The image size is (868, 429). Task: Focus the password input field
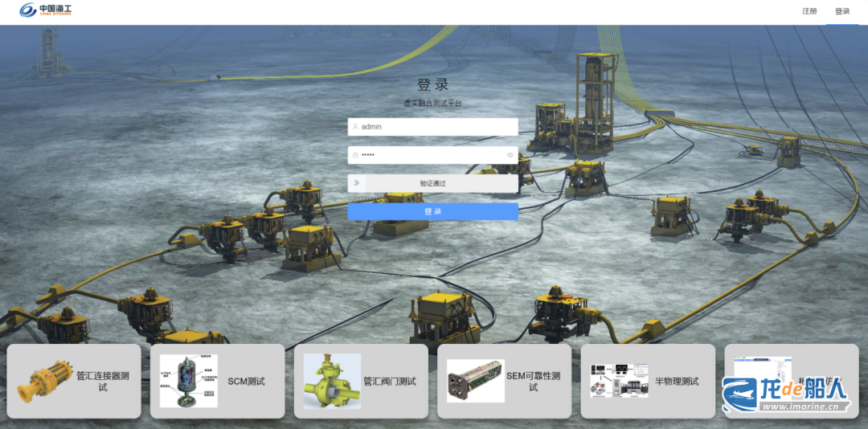[430, 155]
